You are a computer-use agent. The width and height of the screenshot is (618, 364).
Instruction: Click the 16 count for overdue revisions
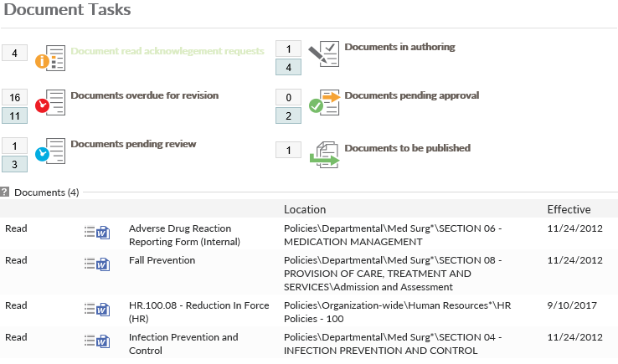click(x=15, y=97)
